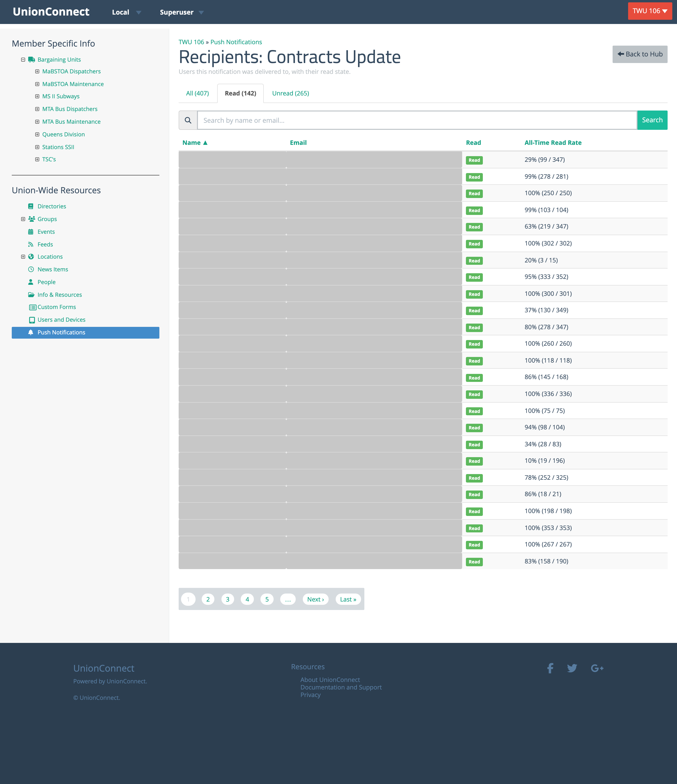
Task: Go to page 3 of recipients
Action: 228,599
